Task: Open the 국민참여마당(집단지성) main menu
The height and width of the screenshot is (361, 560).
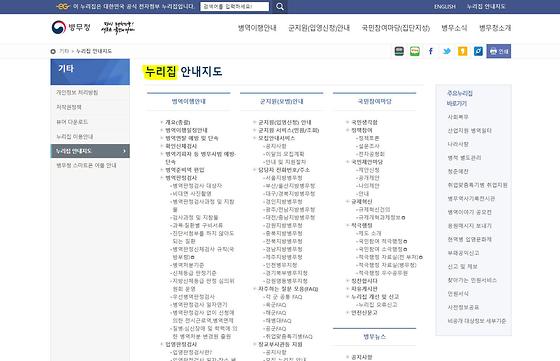Action: point(396,28)
